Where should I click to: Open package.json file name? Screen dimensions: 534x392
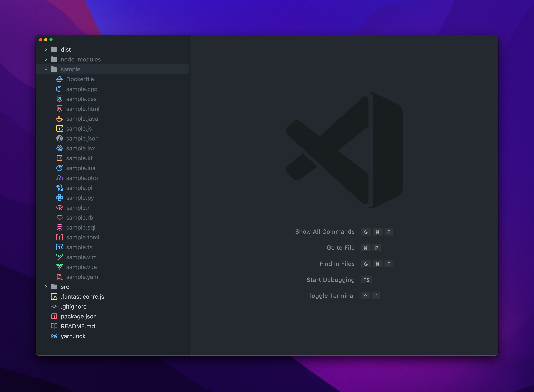click(x=79, y=316)
